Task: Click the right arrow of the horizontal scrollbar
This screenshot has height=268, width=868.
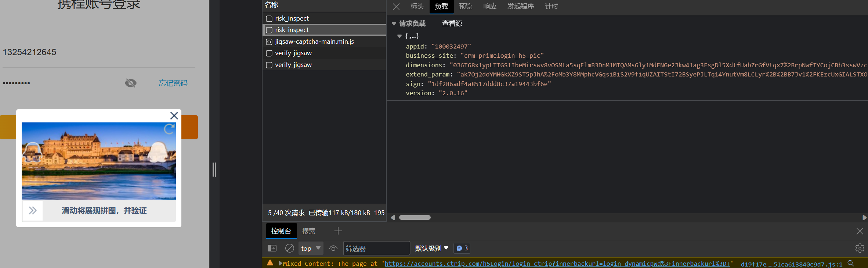Action: [864, 218]
